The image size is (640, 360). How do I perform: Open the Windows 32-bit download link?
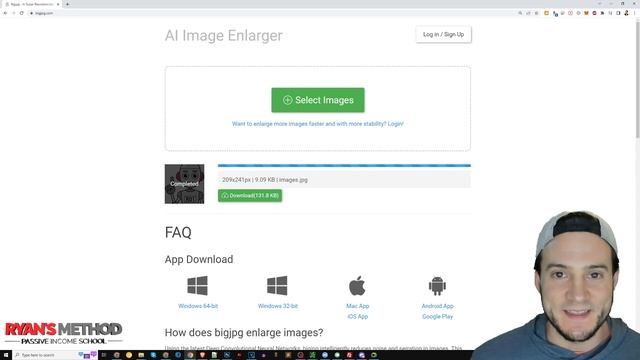278,306
